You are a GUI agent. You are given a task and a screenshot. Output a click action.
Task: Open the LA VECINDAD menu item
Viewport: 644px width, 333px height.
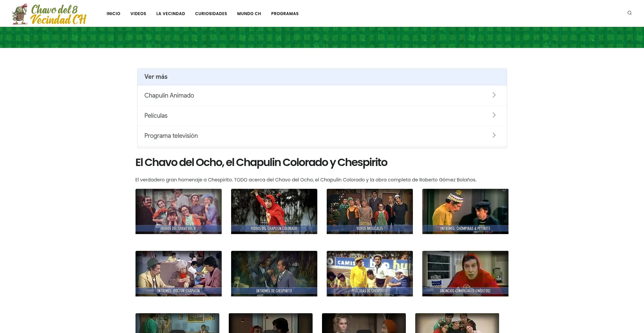171,14
